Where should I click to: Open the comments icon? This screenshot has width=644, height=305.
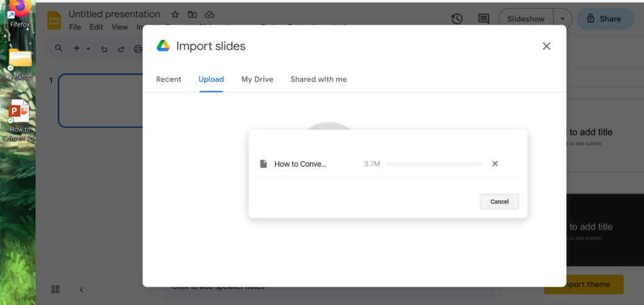484,19
